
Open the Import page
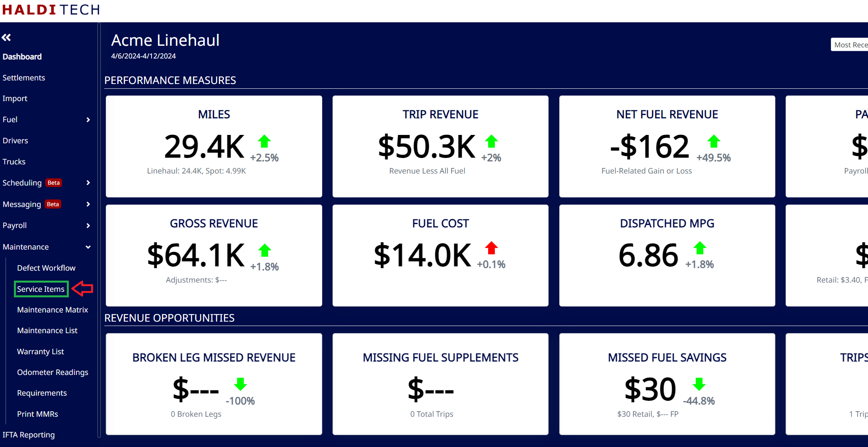(15, 98)
